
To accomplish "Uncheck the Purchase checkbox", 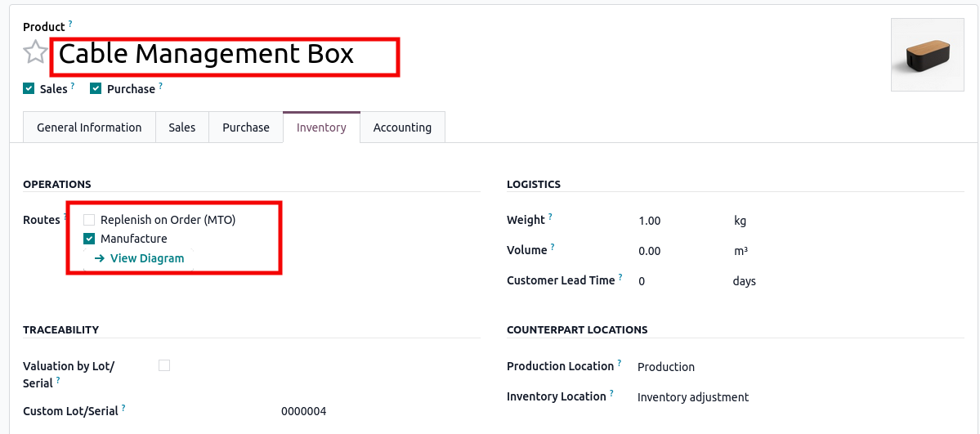I will pos(96,88).
